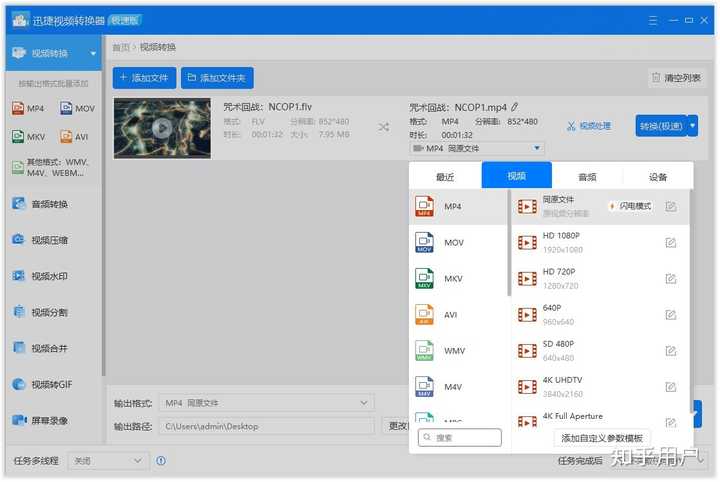Viewport: 720px width, 482px height.
Task: Click the 输出路径 output path field
Action: pos(267,426)
